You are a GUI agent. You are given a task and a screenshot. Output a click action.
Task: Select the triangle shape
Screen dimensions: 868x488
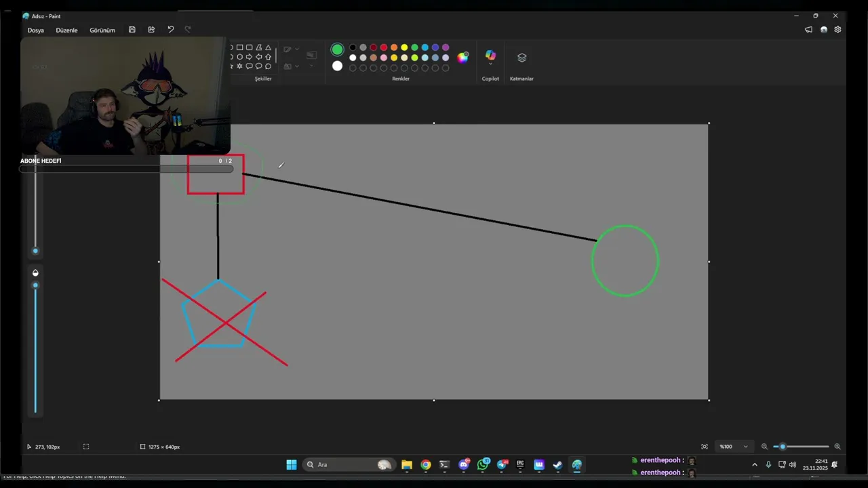click(x=268, y=47)
